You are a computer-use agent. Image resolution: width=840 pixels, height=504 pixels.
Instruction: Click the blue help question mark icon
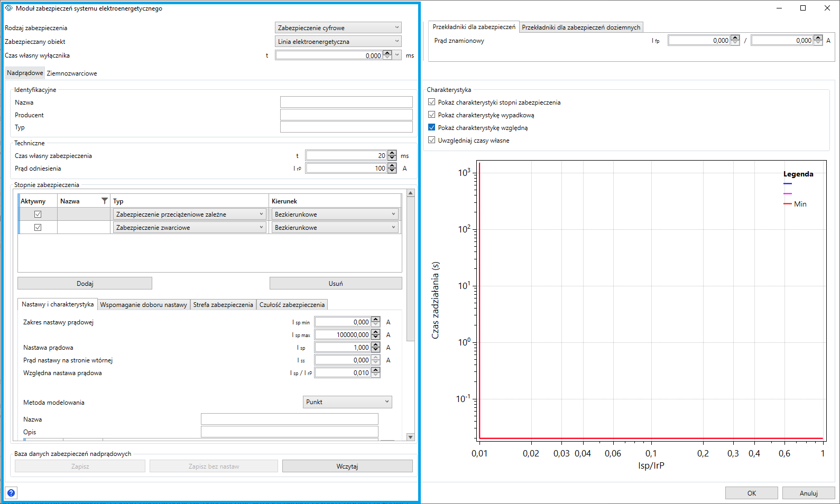tap(11, 493)
